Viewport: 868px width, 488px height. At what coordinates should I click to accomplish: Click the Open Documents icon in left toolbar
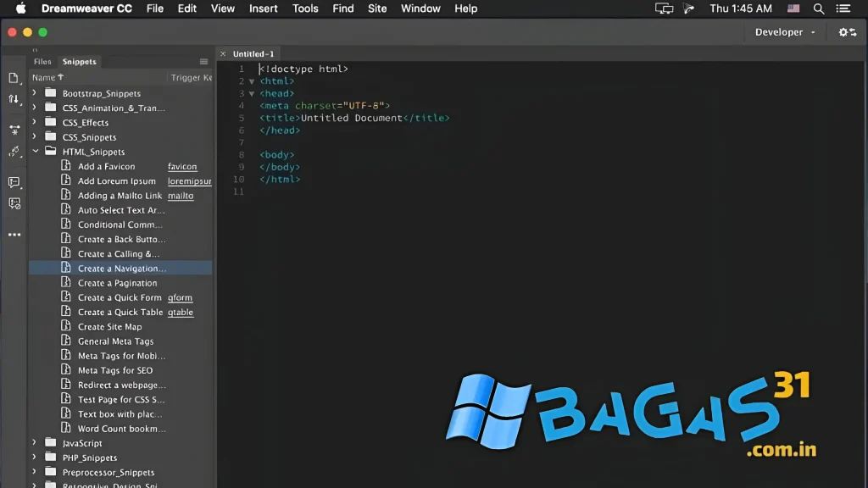point(14,78)
